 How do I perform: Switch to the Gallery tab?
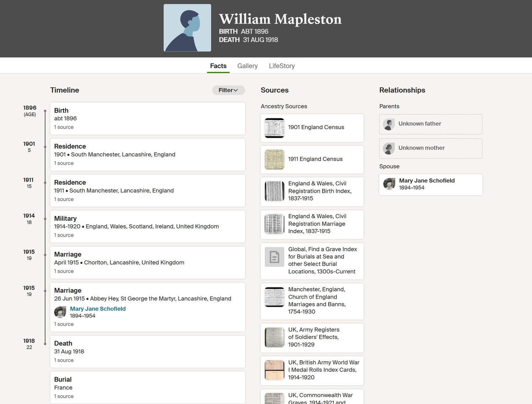coord(247,66)
